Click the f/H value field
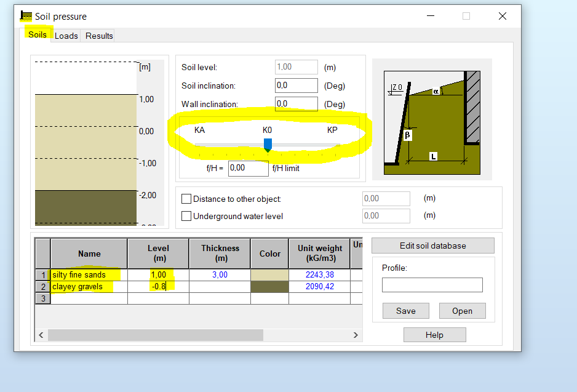The height and width of the screenshot is (392, 577). point(248,167)
